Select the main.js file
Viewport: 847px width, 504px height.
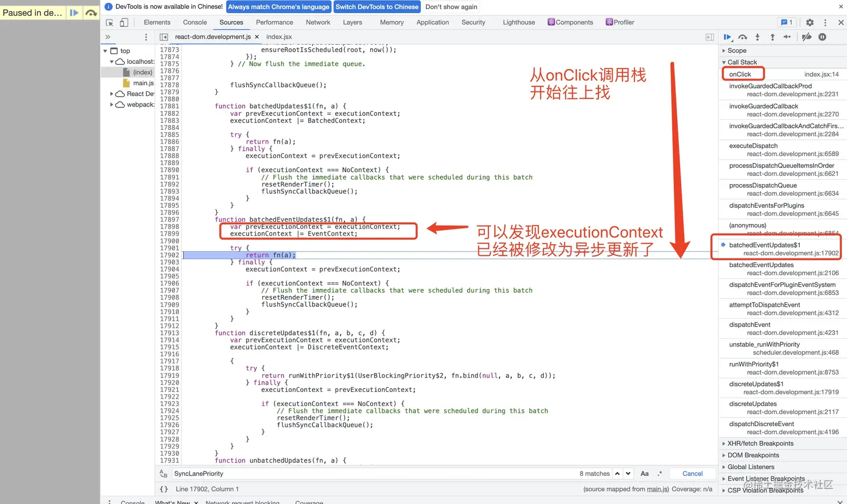pyautogui.click(x=143, y=83)
